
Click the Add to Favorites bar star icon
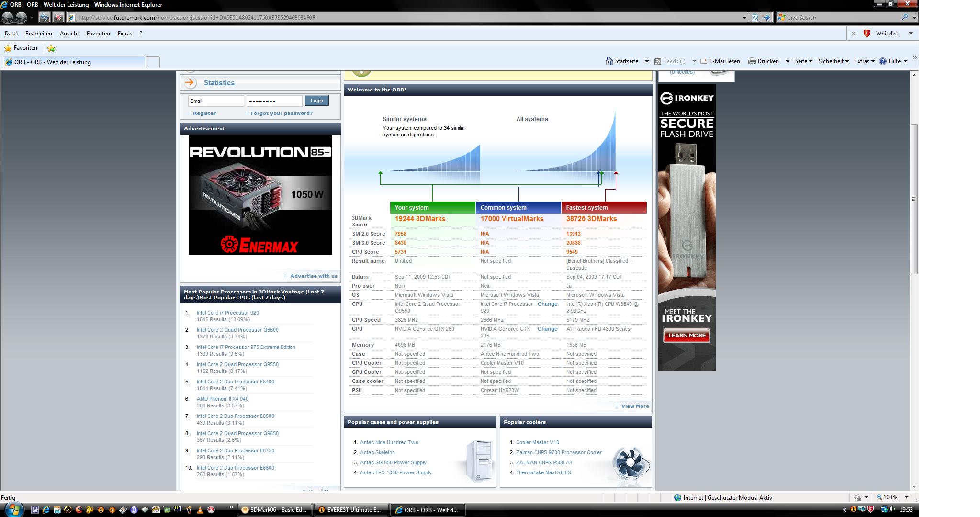click(51, 48)
